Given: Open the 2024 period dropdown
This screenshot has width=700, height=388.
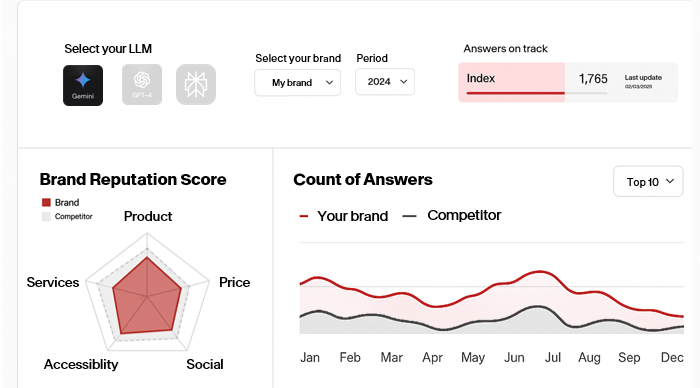Looking at the screenshot, I should tap(385, 82).
